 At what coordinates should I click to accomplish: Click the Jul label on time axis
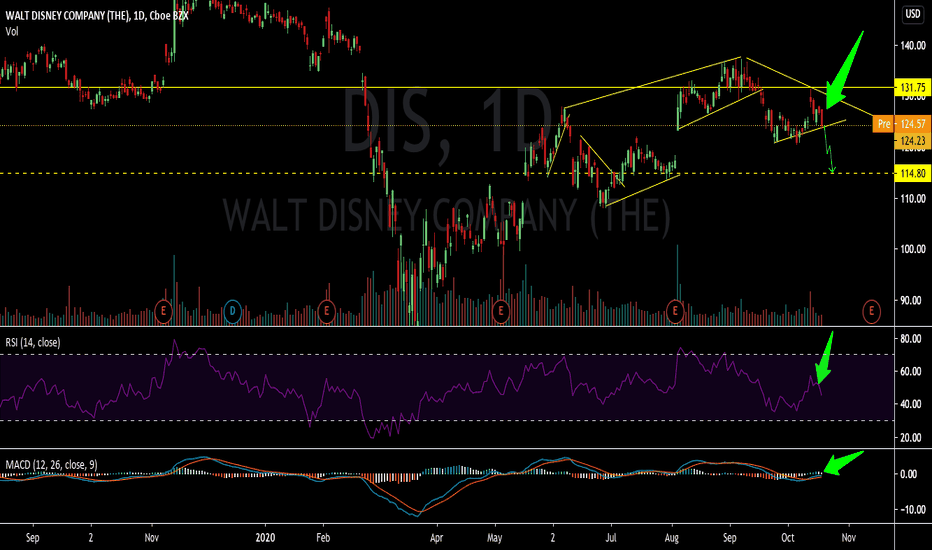pyautogui.click(x=610, y=538)
